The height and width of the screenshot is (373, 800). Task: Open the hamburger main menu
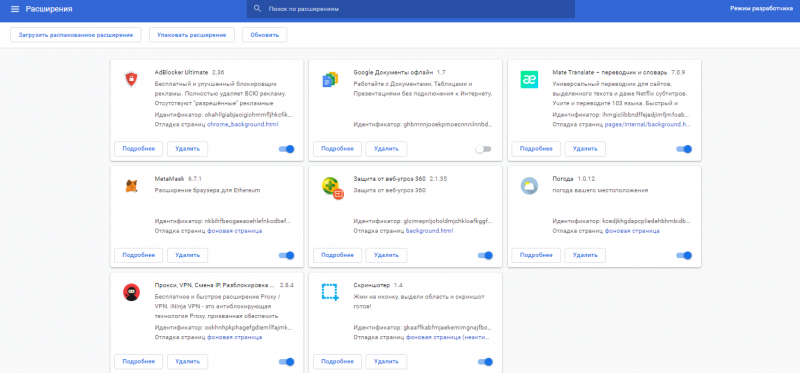pos(15,9)
